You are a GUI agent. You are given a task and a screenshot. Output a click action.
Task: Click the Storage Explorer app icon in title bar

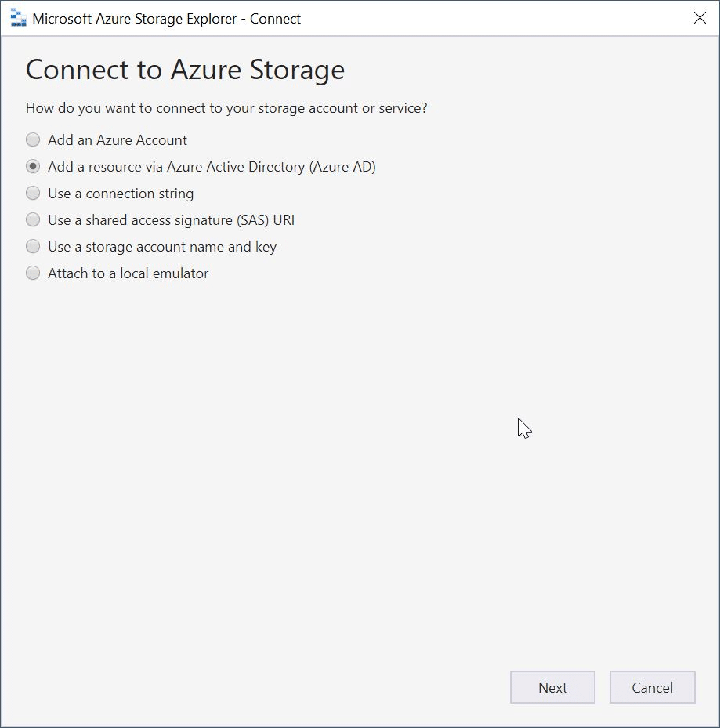click(18, 18)
